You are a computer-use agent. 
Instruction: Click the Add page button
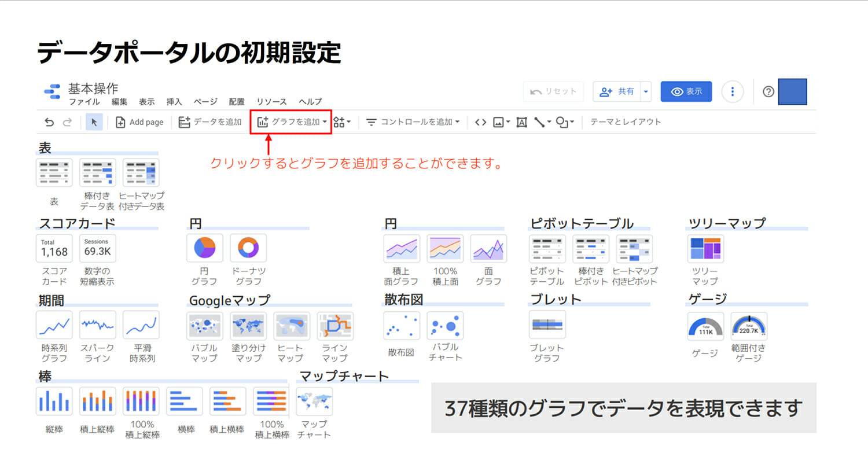pos(139,122)
